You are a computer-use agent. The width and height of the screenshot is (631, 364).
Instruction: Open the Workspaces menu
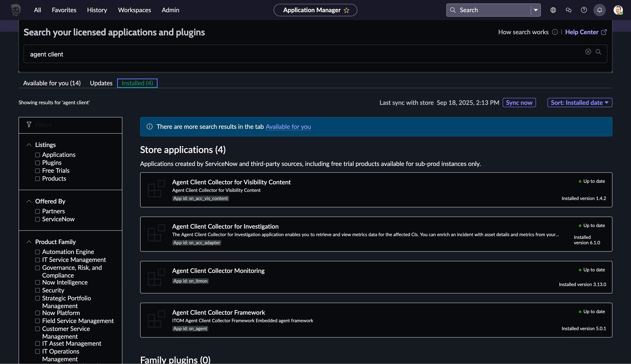(135, 10)
